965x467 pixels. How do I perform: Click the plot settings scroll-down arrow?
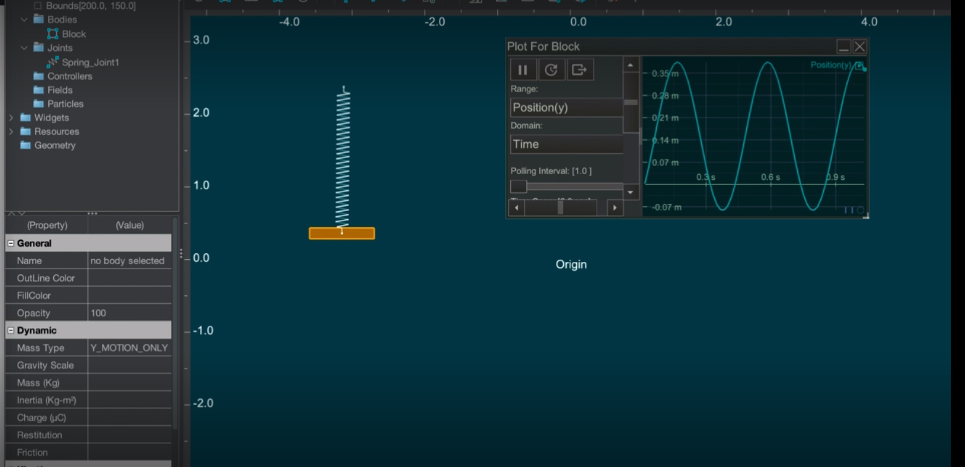pyautogui.click(x=631, y=192)
